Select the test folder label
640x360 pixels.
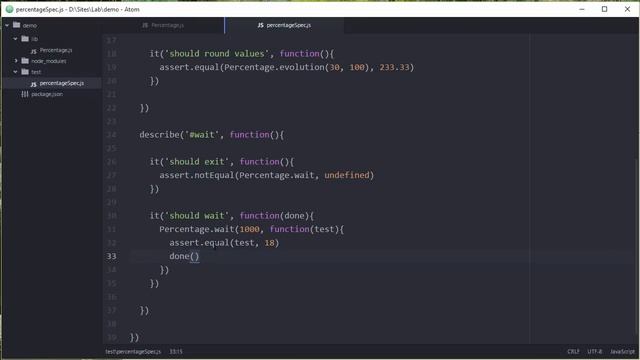click(x=36, y=72)
